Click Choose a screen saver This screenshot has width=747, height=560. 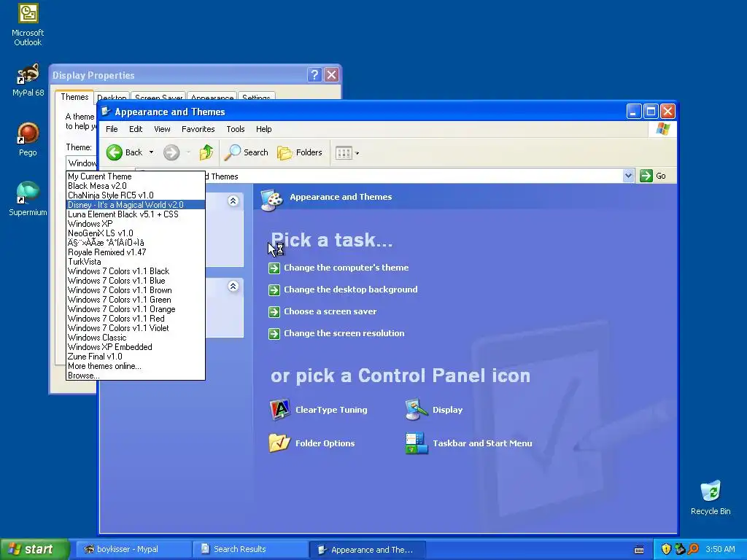(x=330, y=311)
